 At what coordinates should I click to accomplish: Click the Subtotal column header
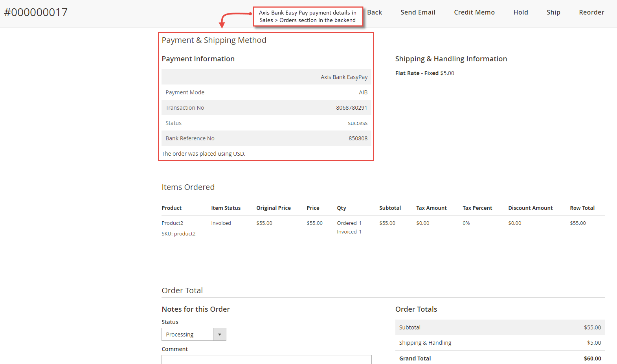click(390, 208)
